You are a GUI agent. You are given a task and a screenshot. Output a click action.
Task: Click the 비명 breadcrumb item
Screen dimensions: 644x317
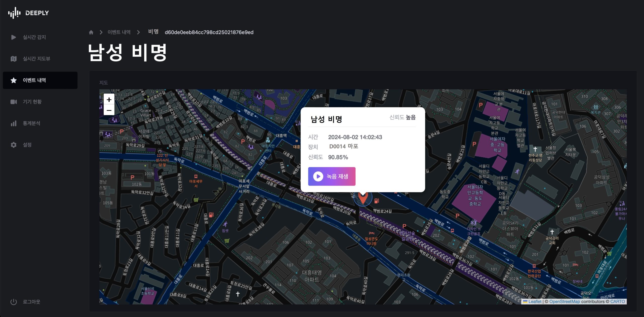tap(153, 32)
